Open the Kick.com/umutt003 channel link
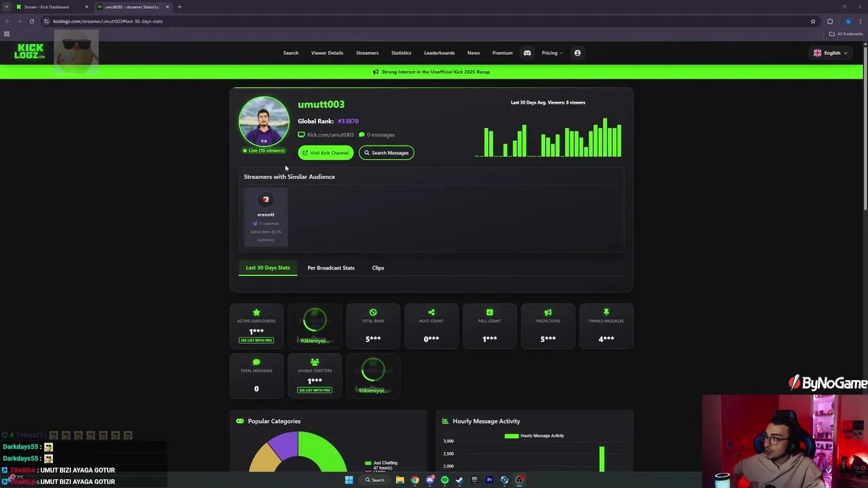This screenshot has width=868, height=488. pos(330,135)
